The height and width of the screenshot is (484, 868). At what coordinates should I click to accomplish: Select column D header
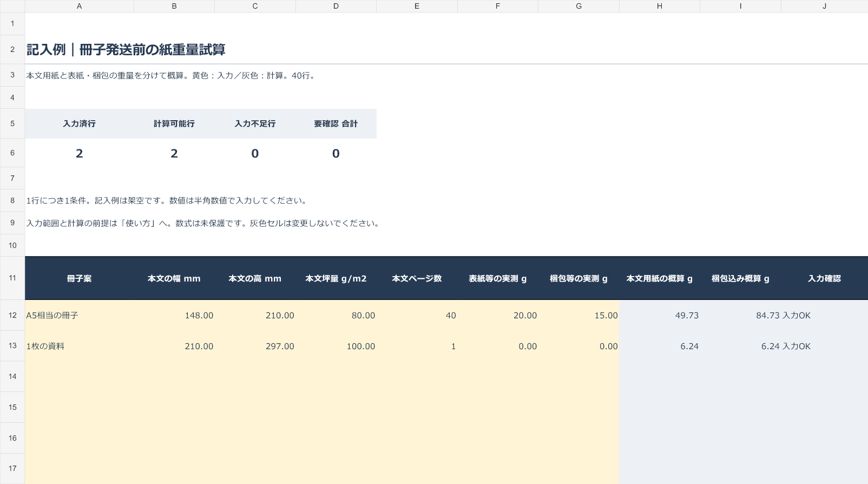(336, 6)
